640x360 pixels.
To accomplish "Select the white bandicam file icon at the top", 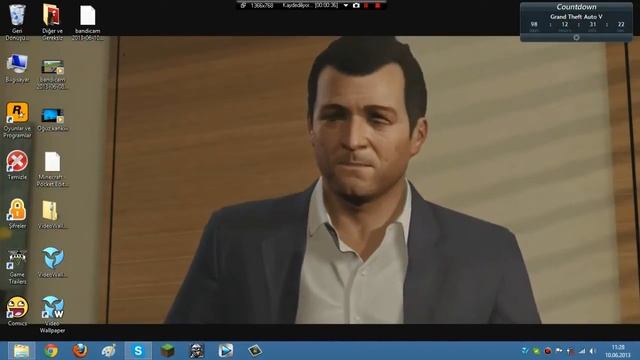I will [87, 16].
